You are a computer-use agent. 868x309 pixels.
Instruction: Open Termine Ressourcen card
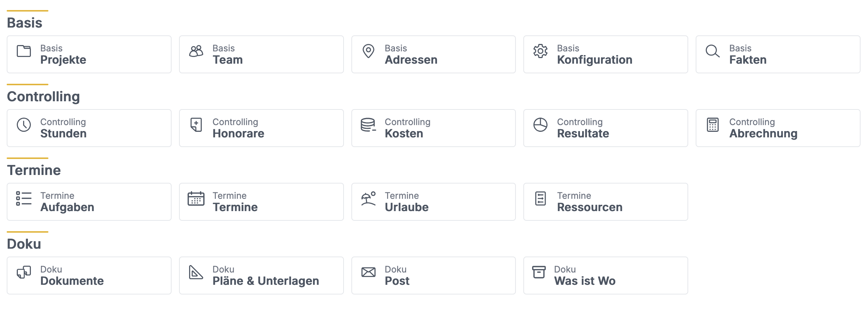click(606, 202)
